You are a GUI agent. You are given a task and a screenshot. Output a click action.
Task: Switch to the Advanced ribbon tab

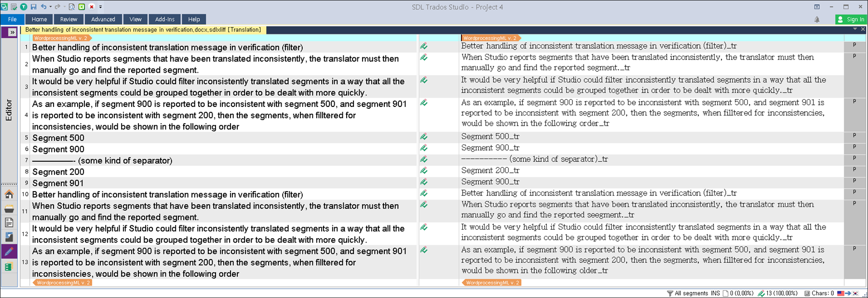click(103, 19)
